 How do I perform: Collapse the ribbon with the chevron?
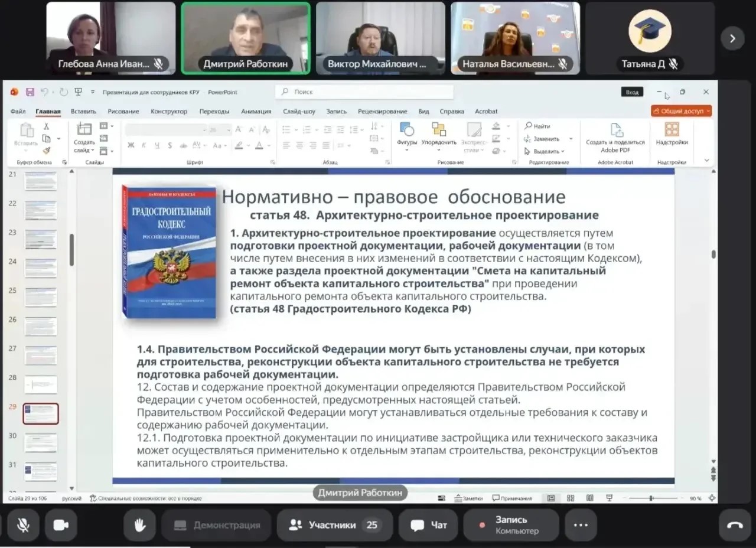click(707, 161)
